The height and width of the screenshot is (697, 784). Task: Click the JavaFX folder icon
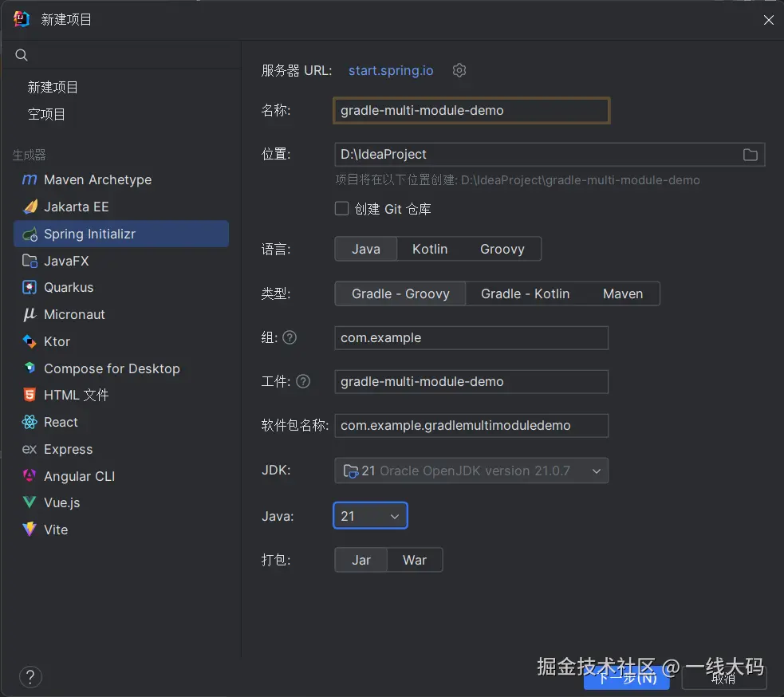pos(30,261)
